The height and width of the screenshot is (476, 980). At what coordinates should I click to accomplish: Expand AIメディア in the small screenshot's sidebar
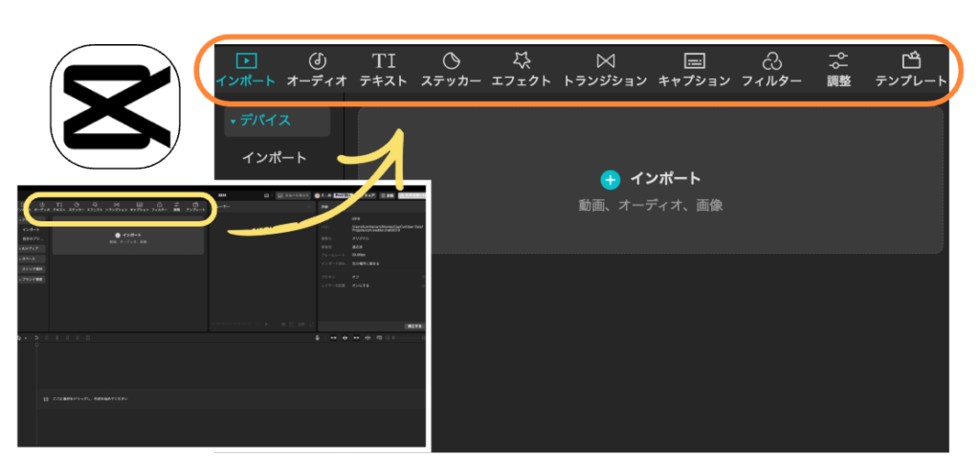(x=32, y=248)
